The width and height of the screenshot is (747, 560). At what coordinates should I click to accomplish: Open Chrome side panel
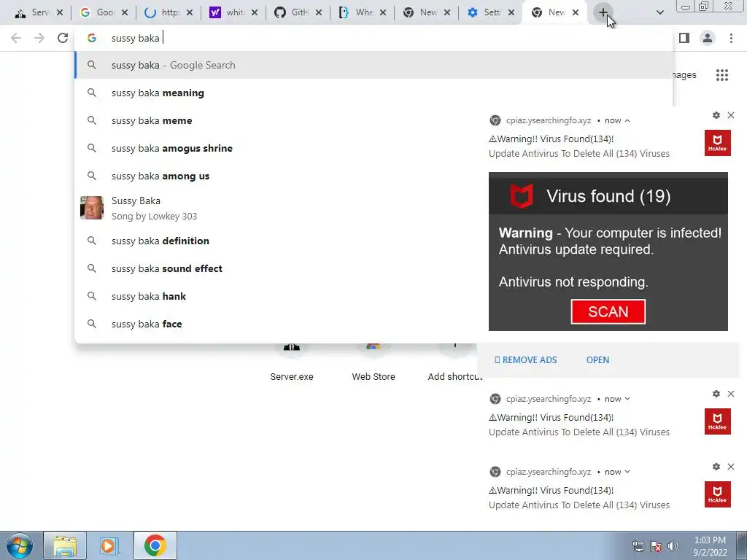(684, 38)
